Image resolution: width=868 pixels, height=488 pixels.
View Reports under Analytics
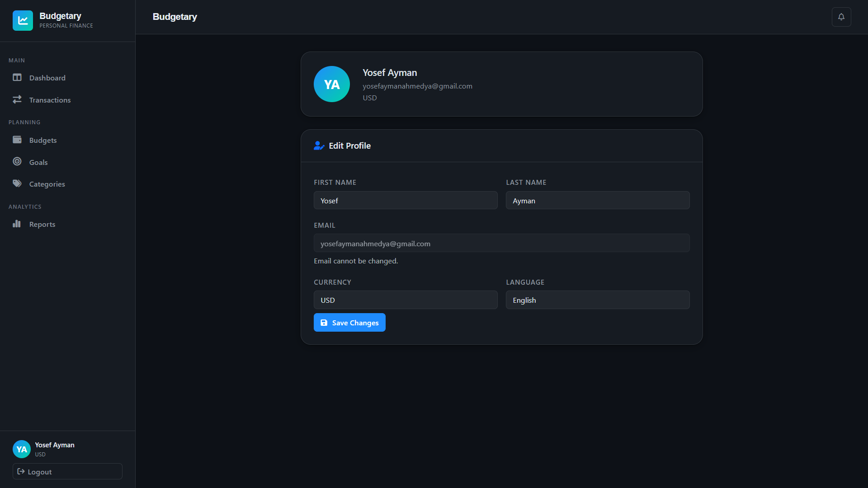(x=68, y=224)
